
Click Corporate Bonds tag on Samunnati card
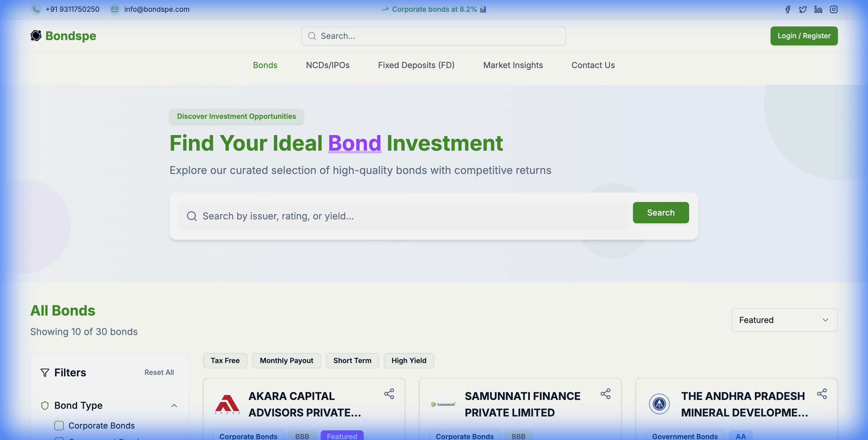pyautogui.click(x=465, y=436)
